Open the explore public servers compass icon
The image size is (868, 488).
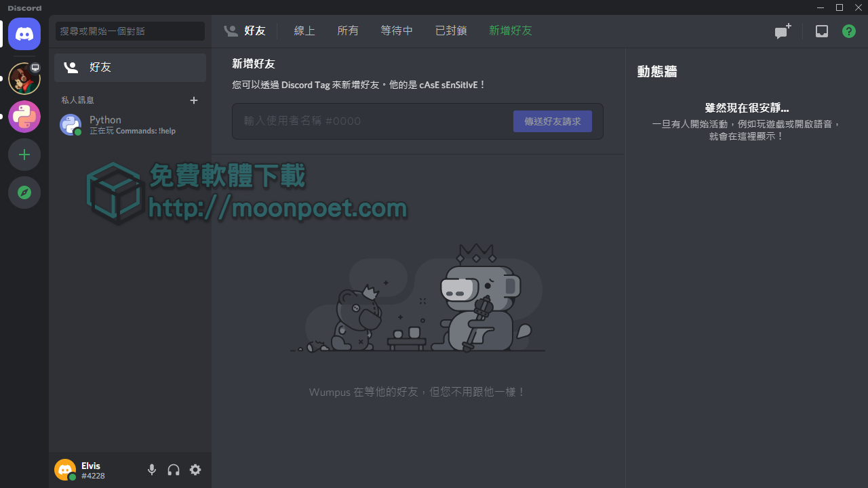24,192
